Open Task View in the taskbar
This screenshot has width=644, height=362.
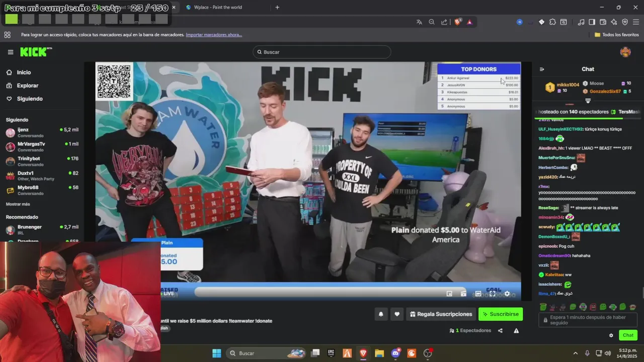(315, 353)
